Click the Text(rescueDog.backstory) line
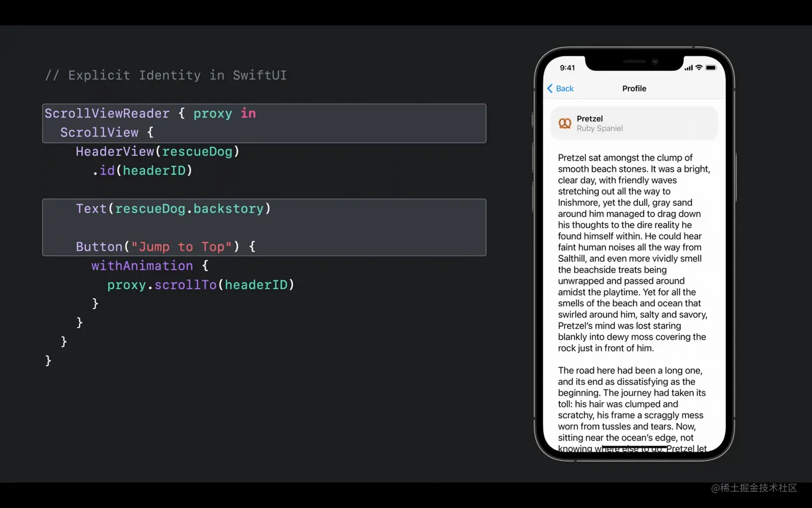812x508 pixels. coord(173,209)
